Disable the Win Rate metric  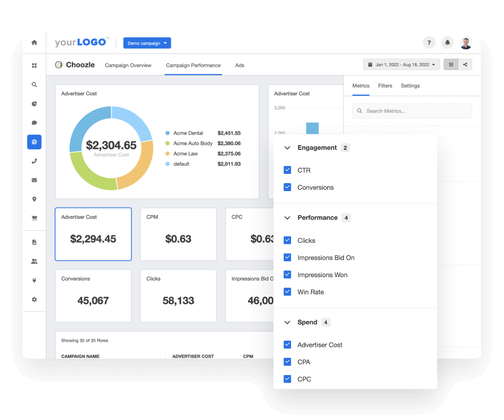287,291
